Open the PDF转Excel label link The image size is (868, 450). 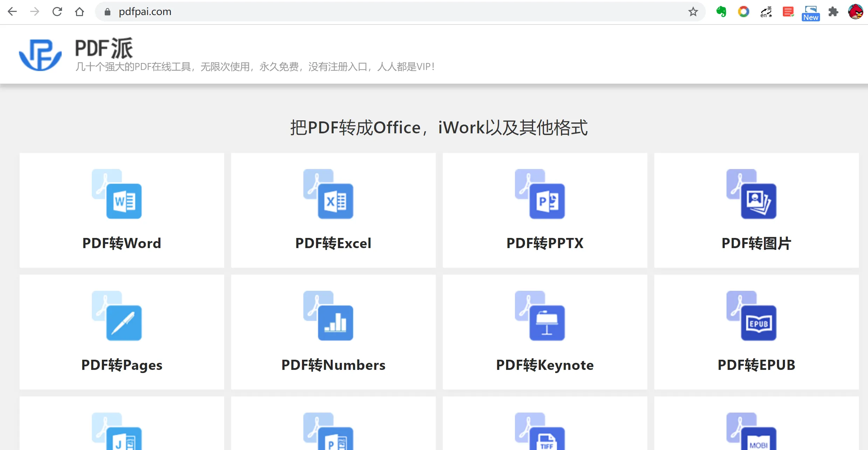tap(333, 243)
